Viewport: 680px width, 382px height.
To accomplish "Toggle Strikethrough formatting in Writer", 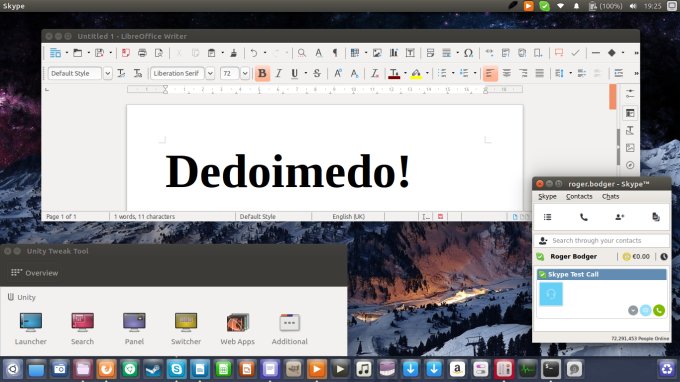I will 317,73.
